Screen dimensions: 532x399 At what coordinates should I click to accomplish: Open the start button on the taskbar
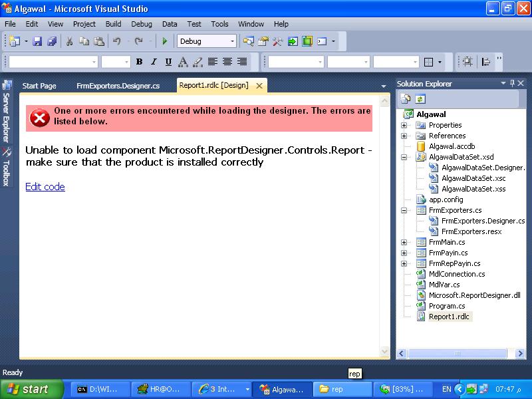pos(31,389)
